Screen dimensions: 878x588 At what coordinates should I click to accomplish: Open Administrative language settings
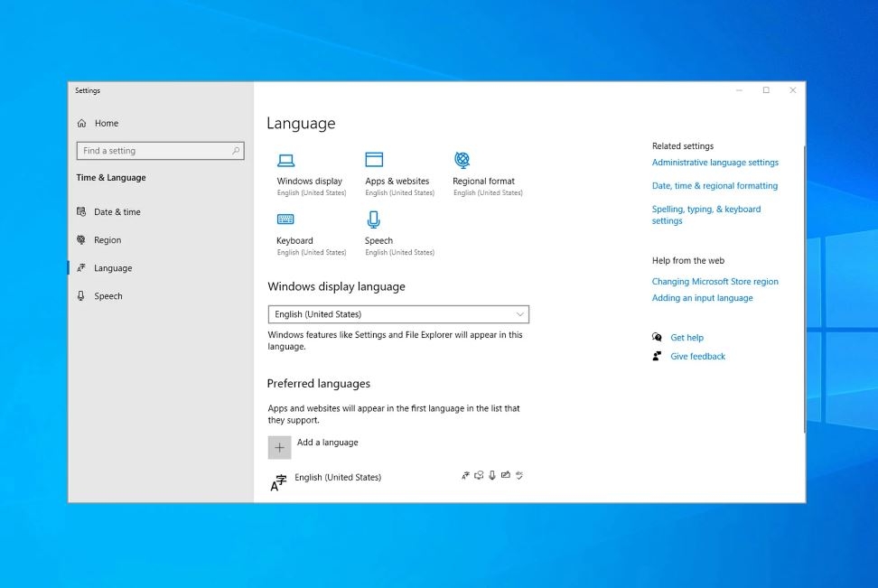[x=715, y=162]
